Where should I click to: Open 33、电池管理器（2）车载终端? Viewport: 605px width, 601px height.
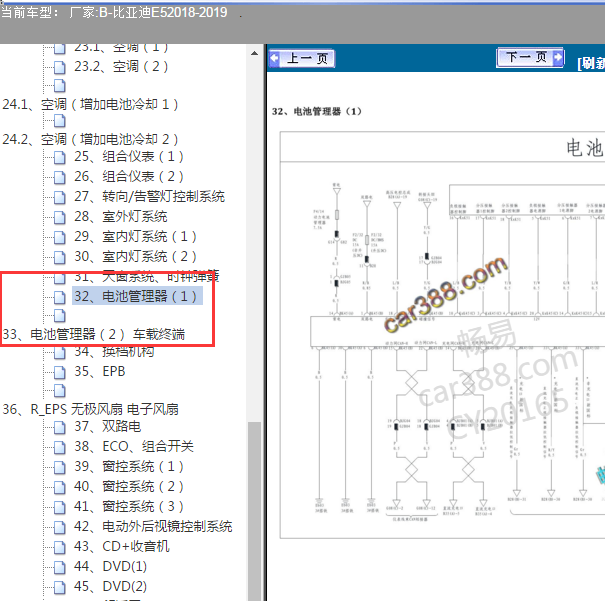94,334
